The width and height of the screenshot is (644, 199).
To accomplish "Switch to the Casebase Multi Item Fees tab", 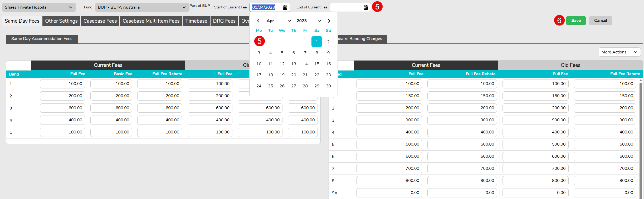I will click(x=151, y=21).
